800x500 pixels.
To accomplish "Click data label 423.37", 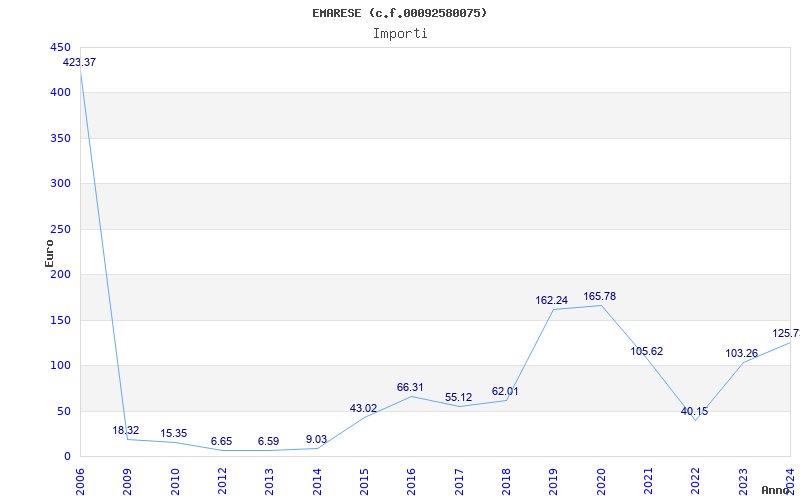I will pyautogui.click(x=79, y=62).
